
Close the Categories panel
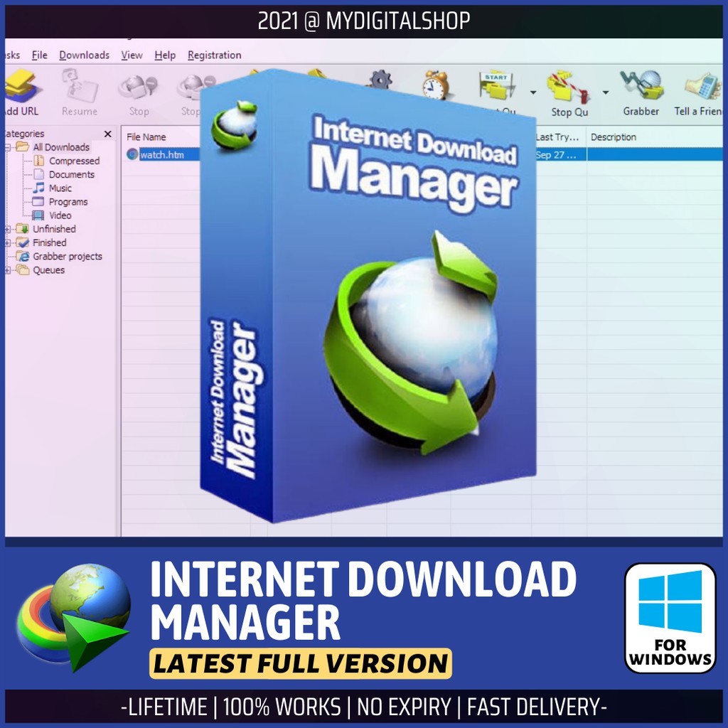[x=108, y=134]
